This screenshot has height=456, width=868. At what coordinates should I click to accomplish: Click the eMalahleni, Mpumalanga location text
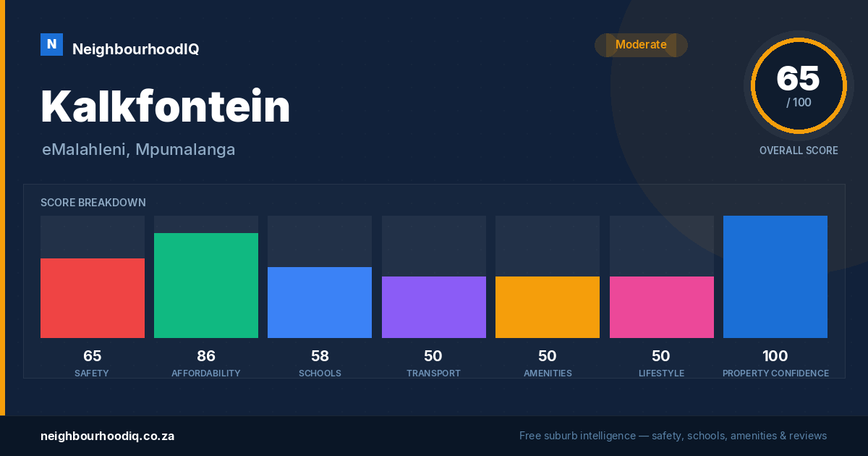[139, 150]
